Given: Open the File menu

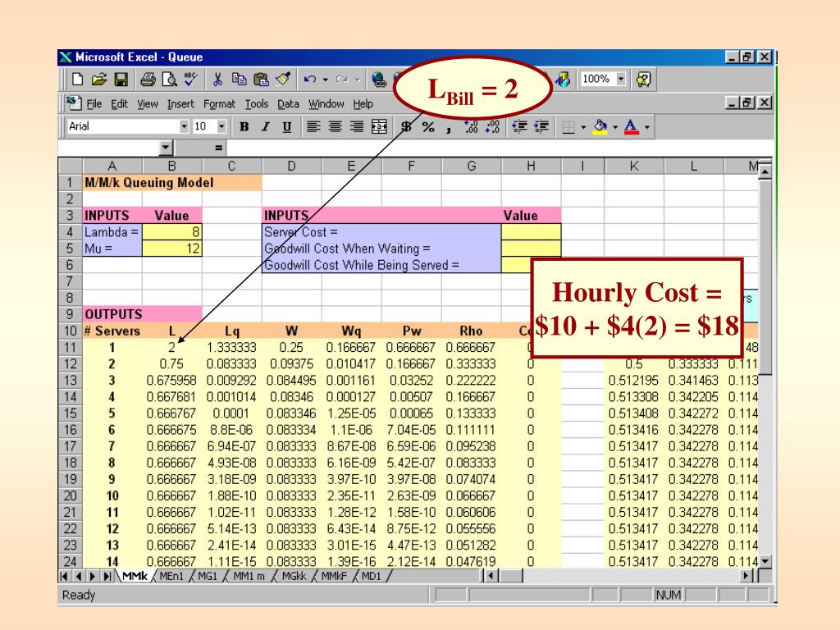Looking at the screenshot, I should tap(94, 104).
